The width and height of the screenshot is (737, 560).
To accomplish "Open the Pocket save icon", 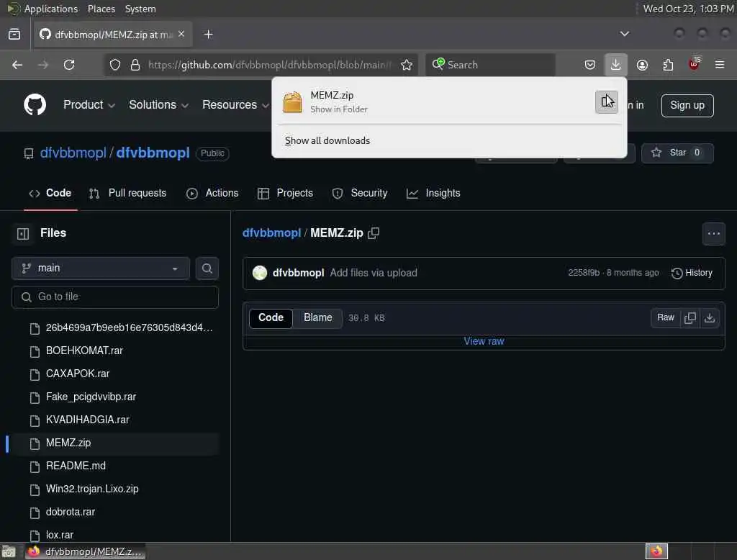I will (590, 65).
